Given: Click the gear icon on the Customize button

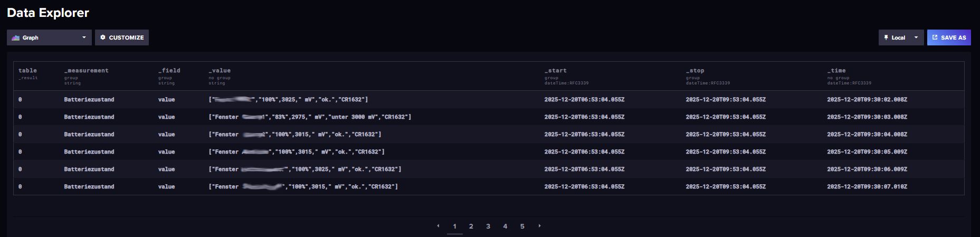Looking at the screenshot, I should click(x=103, y=37).
